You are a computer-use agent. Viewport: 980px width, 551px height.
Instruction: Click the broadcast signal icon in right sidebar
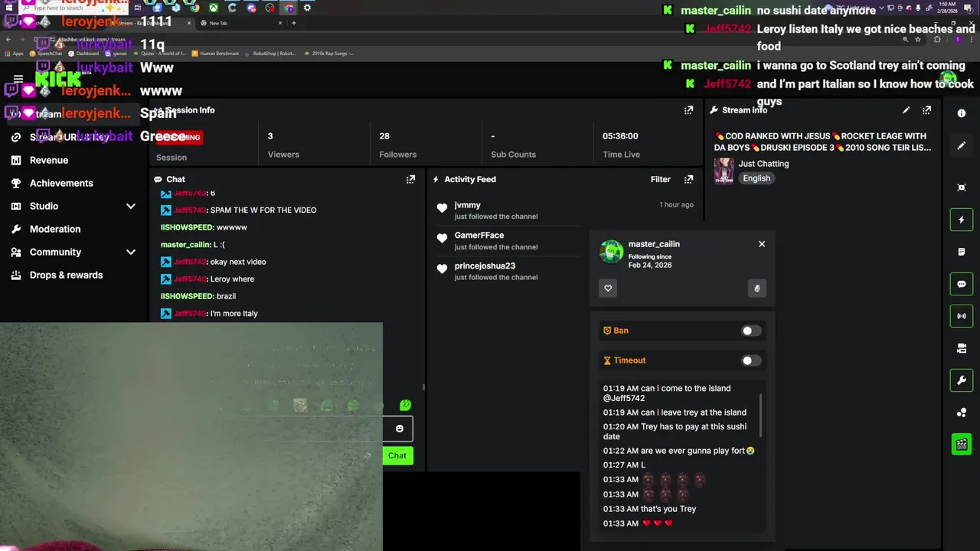tap(962, 316)
